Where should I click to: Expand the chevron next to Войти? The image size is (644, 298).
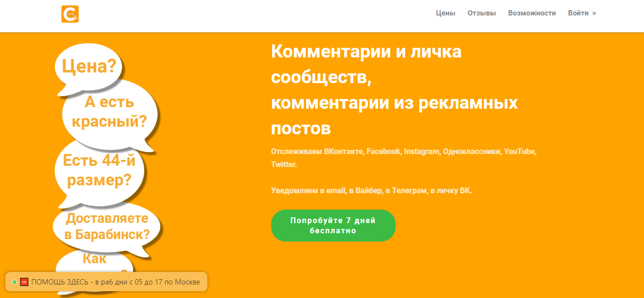click(592, 14)
